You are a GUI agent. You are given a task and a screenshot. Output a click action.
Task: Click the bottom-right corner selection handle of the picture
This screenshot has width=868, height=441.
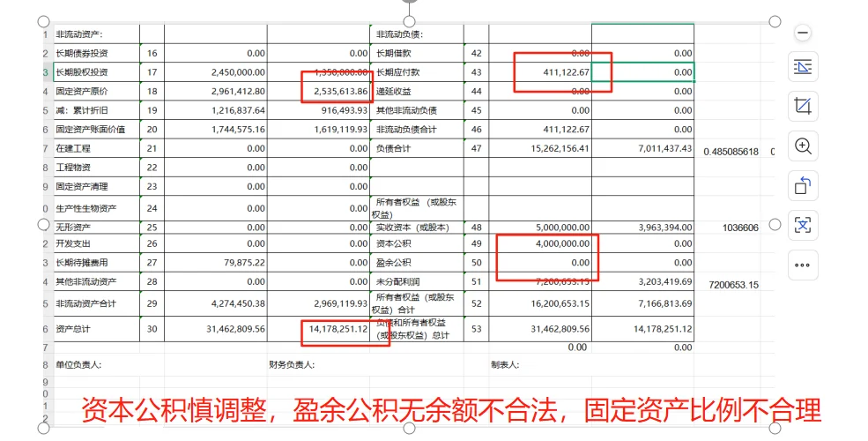click(x=775, y=428)
